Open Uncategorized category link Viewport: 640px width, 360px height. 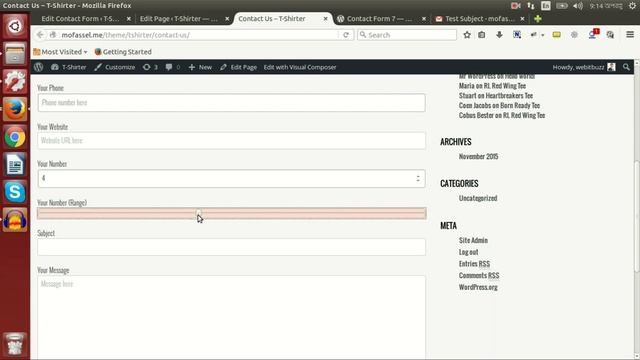click(x=478, y=198)
